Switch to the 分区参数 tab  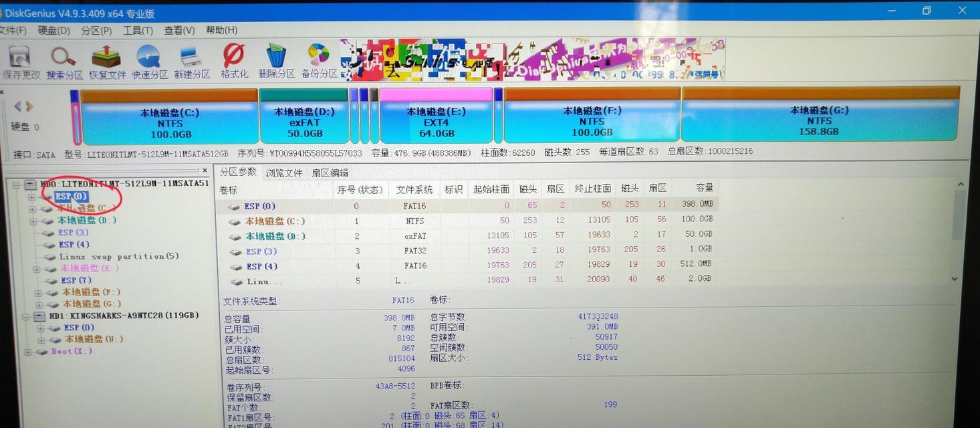tap(238, 172)
